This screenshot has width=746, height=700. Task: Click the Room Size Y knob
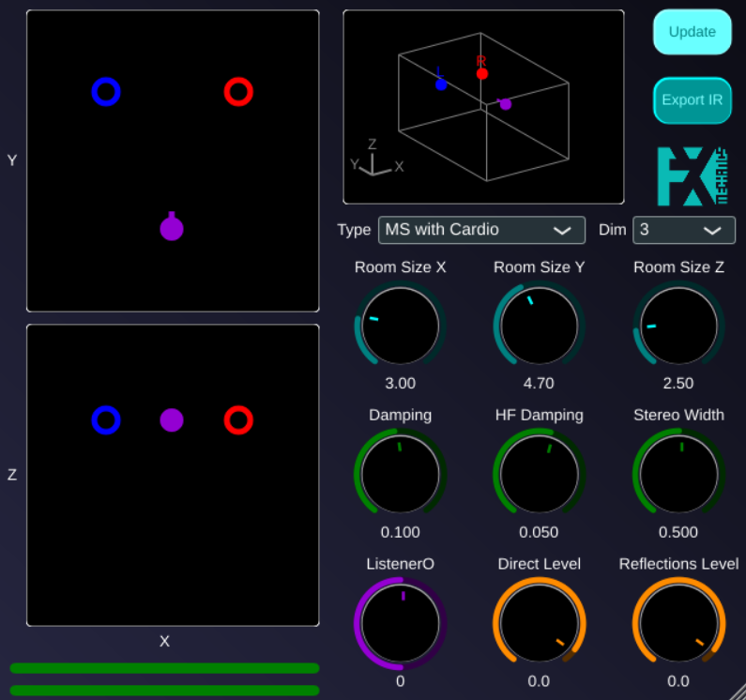point(539,327)
